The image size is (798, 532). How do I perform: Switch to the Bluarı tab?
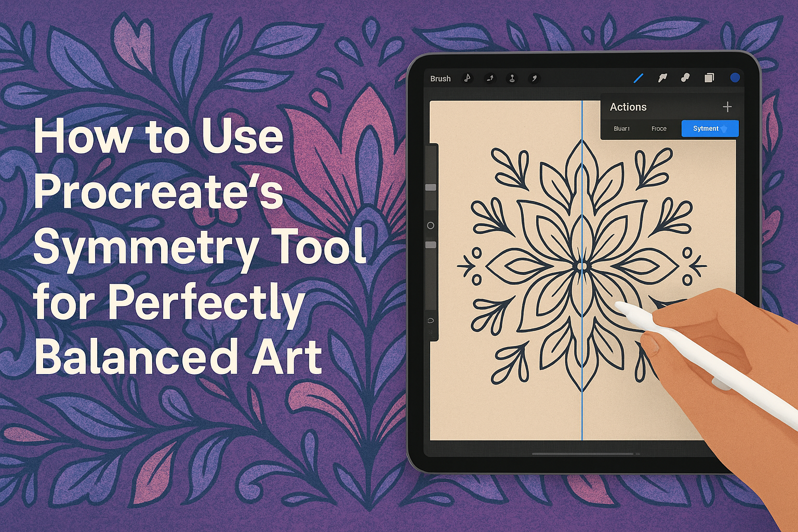pos(621,128)
